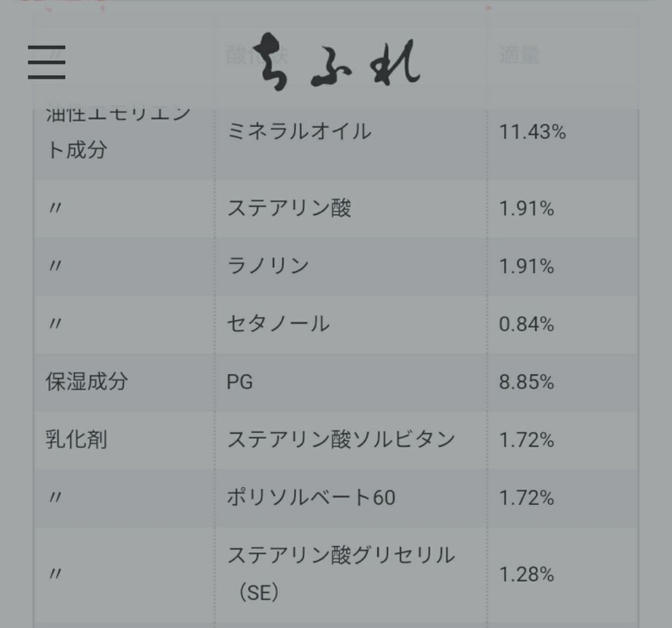Tap the 1.28% percentage
The image size is (672, 628).
(x=526, y=575)
